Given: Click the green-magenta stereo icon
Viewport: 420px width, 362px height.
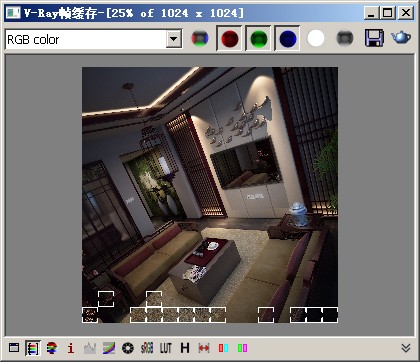Looking at the screenshot, I should tap(242, 348).
